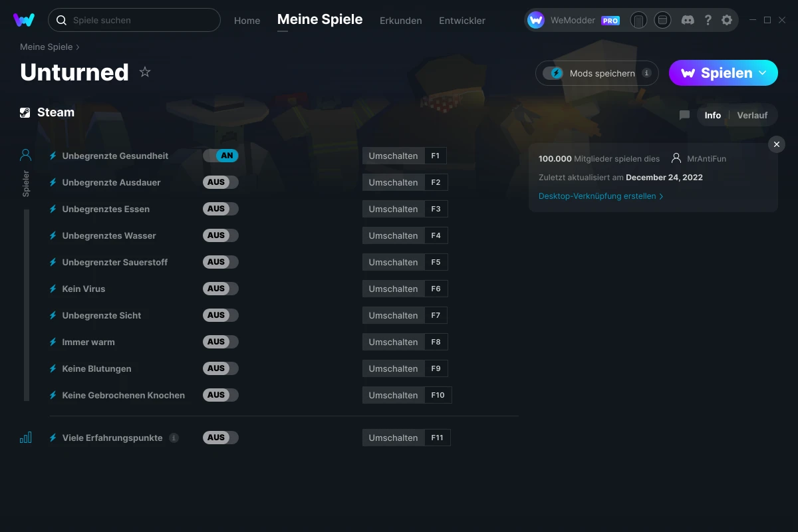Enable Keine Blutungen toggle
Viewport: 798px width, 532px height.
click(x=221, y=368)
